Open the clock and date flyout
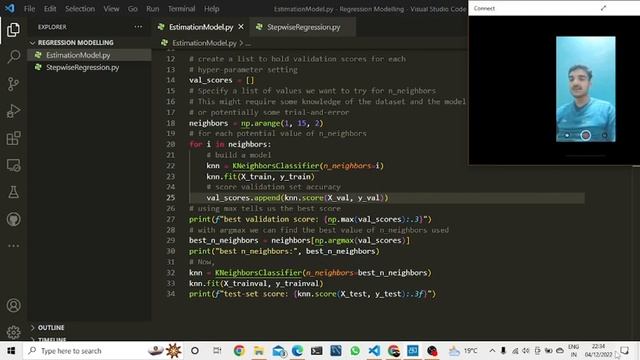The height and width of the screenshot is (360, 640). point(598,351)
